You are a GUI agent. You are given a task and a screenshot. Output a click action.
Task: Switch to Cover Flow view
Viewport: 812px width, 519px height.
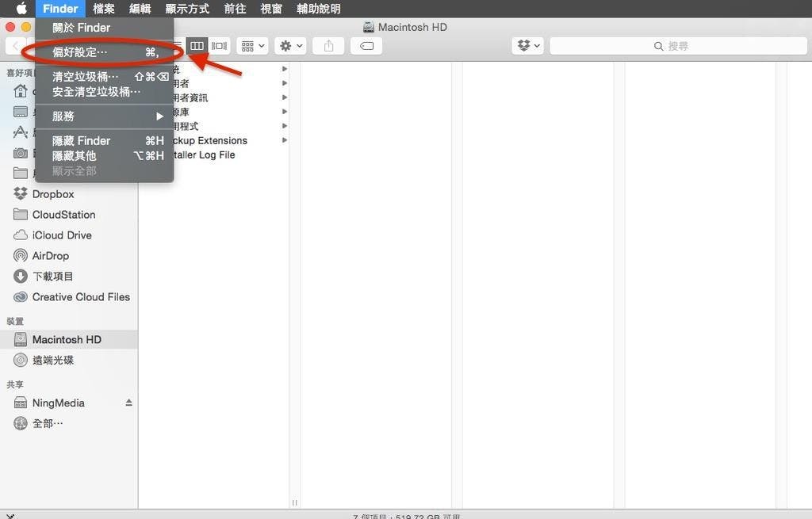click(x=219, y=46)
